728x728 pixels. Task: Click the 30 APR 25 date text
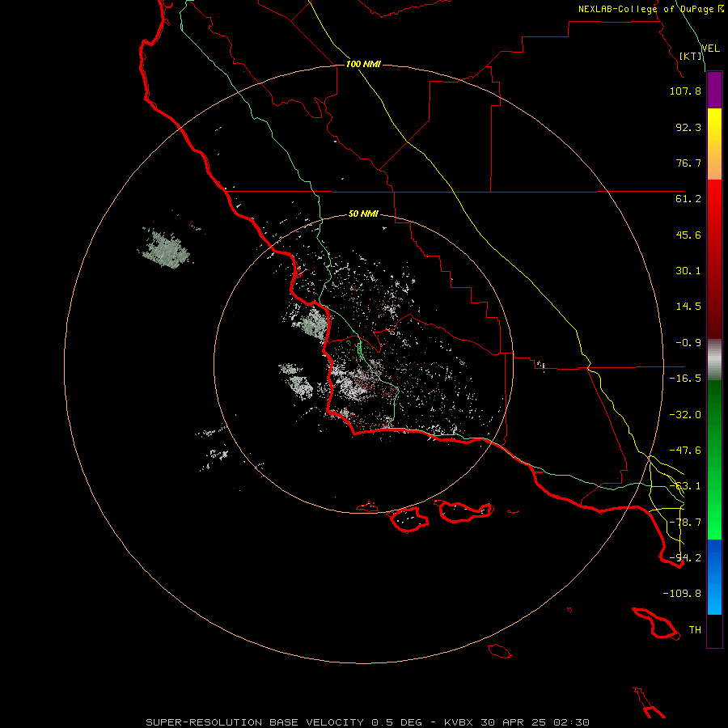pos(514,722)
